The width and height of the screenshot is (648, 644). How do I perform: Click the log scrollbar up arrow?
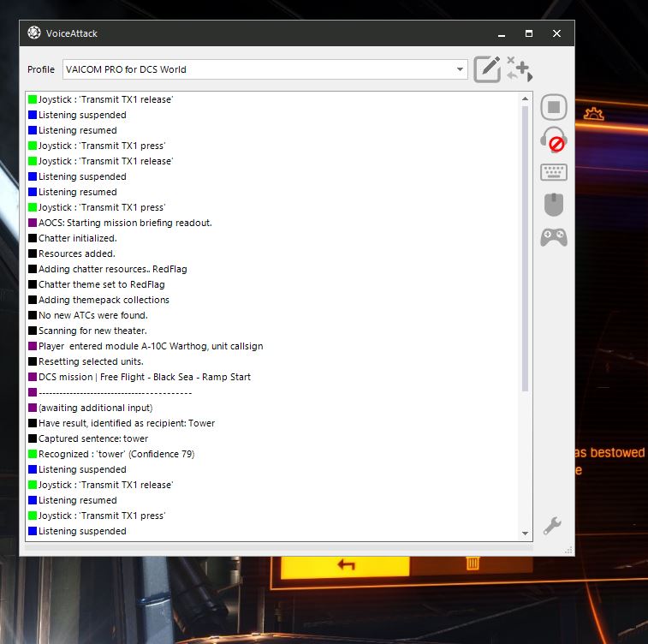click(x=525, y=98)
